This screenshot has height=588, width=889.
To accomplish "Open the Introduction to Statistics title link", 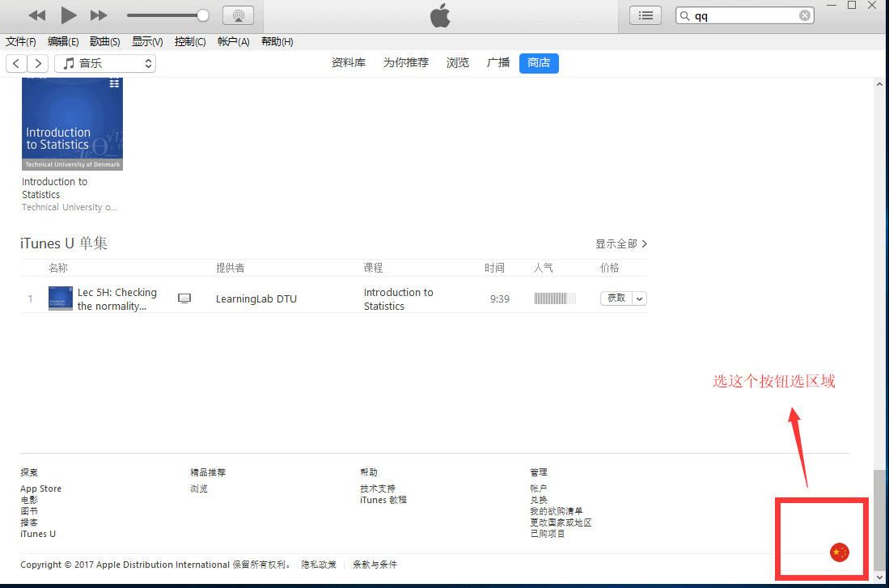I will point(54,188).
